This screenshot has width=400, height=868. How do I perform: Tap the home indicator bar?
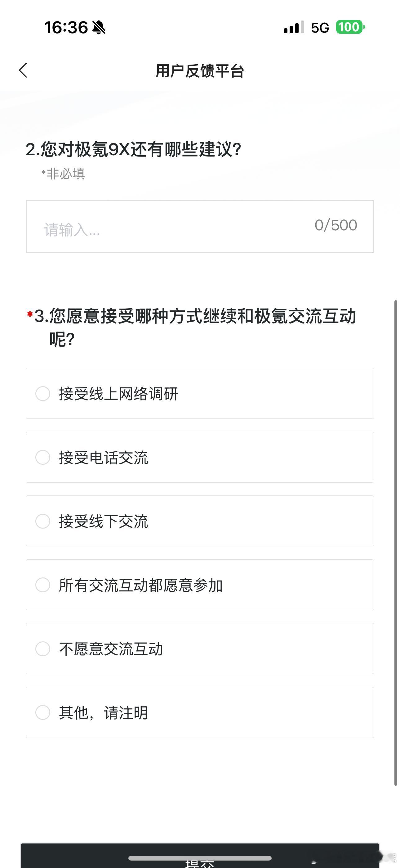click(x=200, y=858)
